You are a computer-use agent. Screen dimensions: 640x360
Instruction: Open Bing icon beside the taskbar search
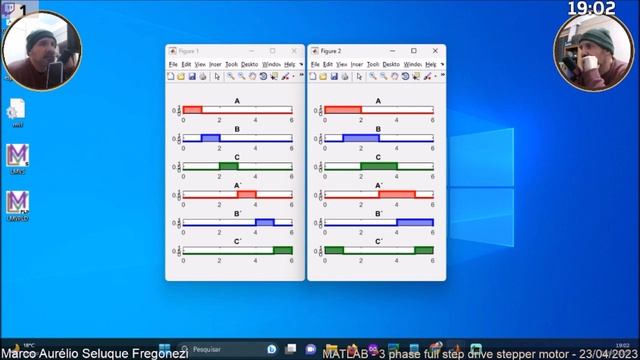coord(271,349)
